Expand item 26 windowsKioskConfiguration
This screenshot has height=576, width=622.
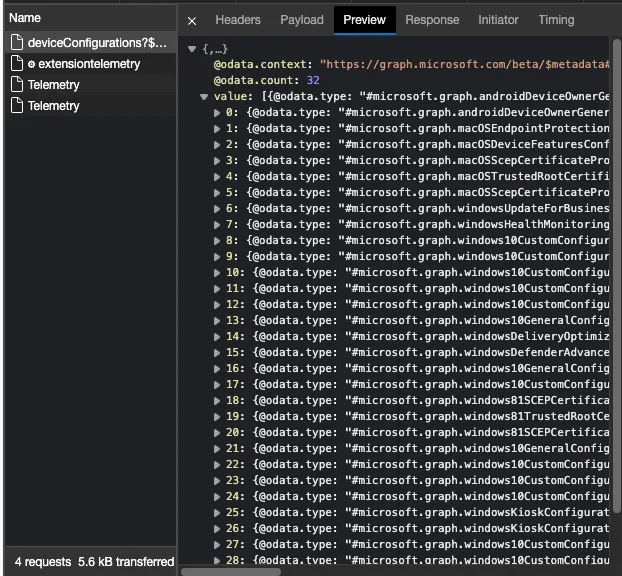point(217,528)
